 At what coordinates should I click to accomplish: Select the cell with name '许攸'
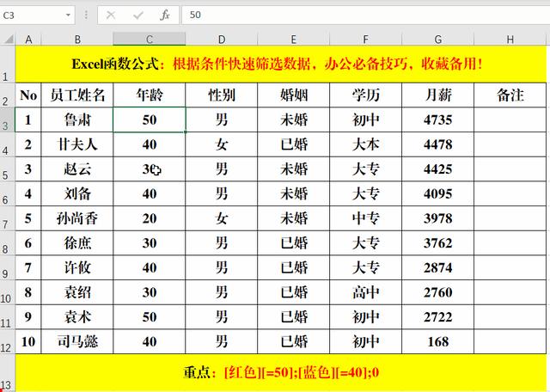coord(77,267)
